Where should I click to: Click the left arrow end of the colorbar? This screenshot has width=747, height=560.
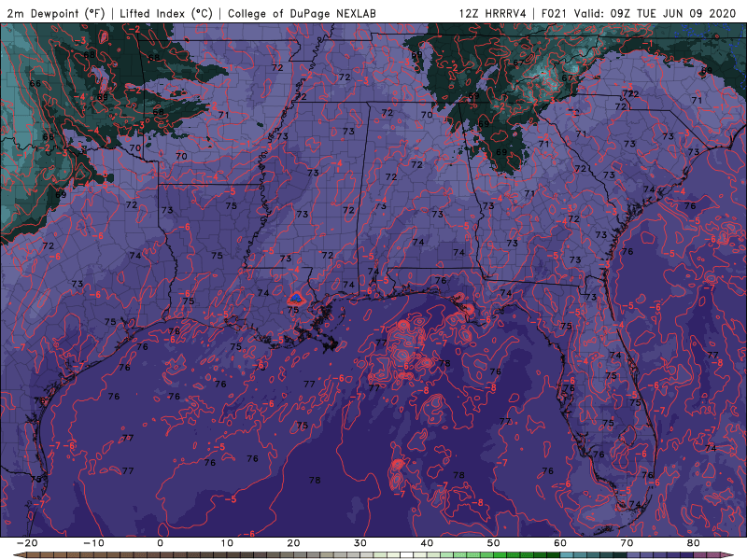point(19,555)
